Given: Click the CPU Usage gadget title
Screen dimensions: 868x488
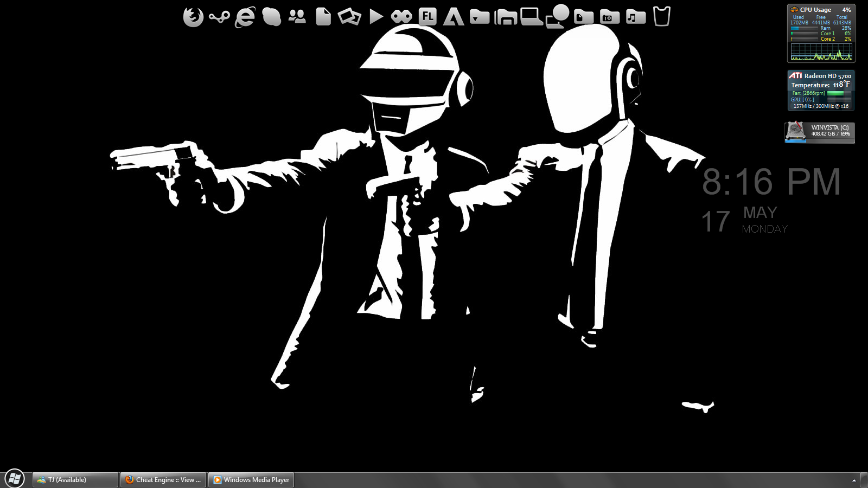Looking at the screenshot, I should (x=815, y=10).
